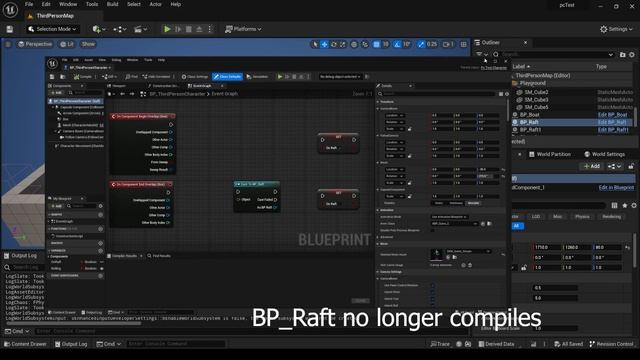
Task: Toggle rotation angle snapping in viewport toolbar
Action: (397, 44)
